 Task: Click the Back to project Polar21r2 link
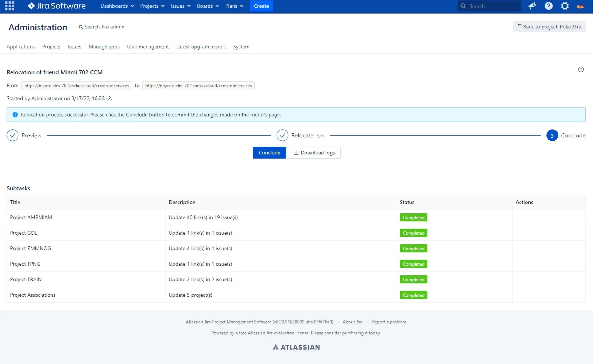548,26
